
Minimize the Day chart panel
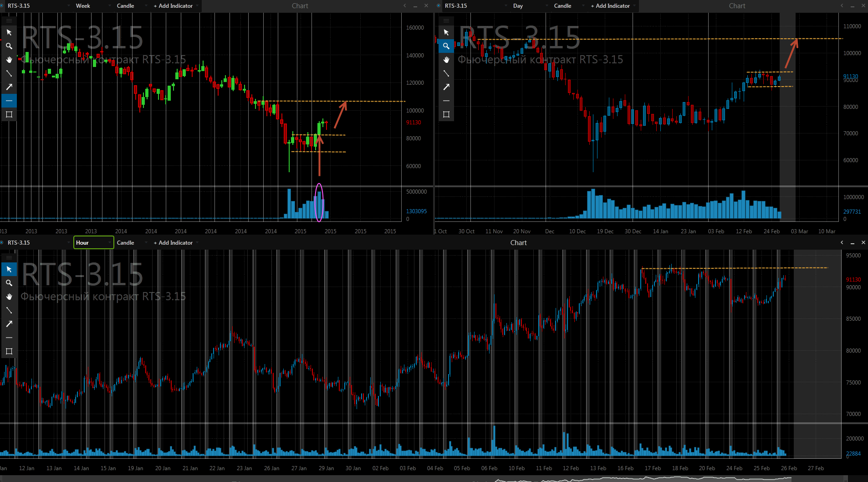(853, 6)
